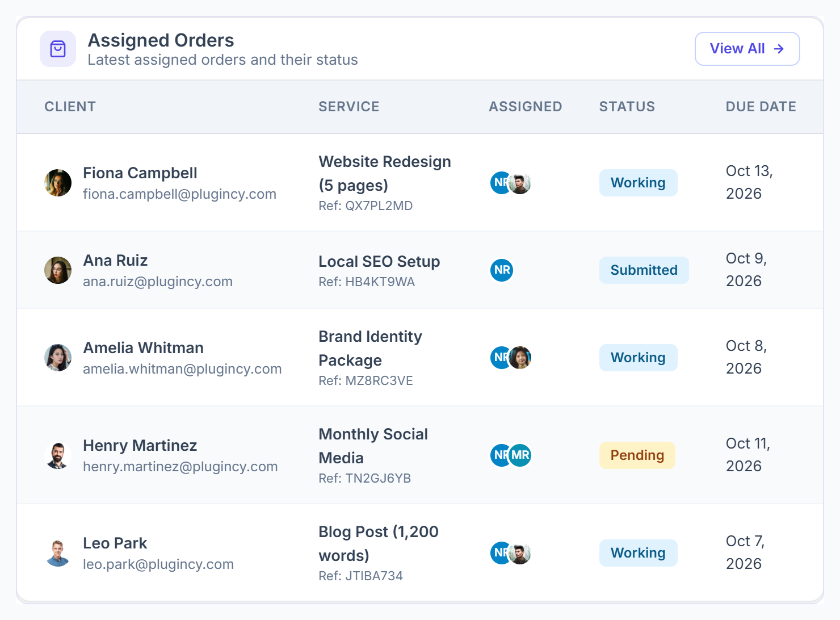Click reference Ref: QX7PL2MD
Viewport: 840px width, 620px height.
pos(366,206)
